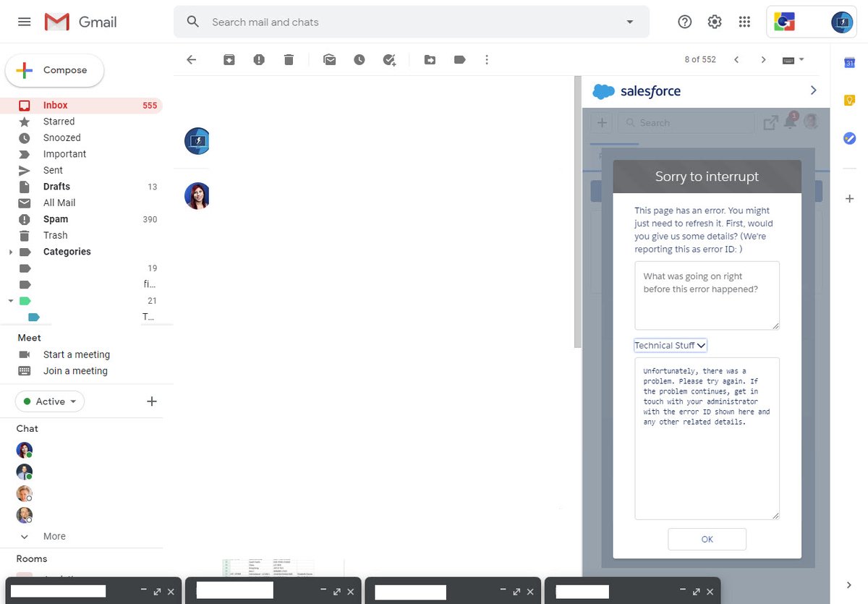Open the More options three-dot menu
Viewport: 868px width, 604px height.
tap(487, 59)
